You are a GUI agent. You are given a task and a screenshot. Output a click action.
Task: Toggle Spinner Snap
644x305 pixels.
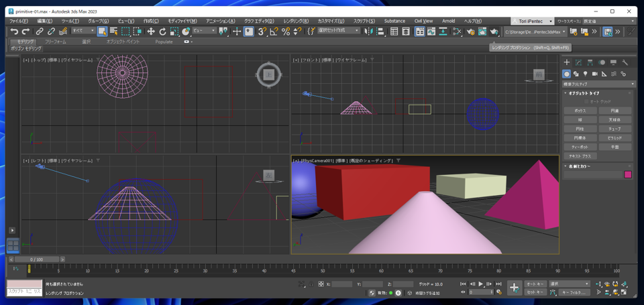[x=298, y=32]
